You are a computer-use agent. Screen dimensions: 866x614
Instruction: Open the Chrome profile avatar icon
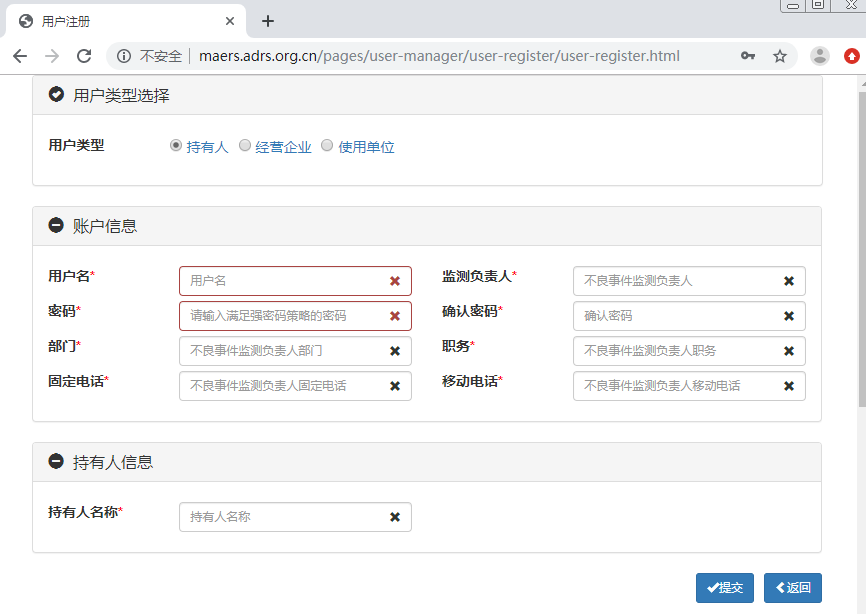[x=820, y=56]
